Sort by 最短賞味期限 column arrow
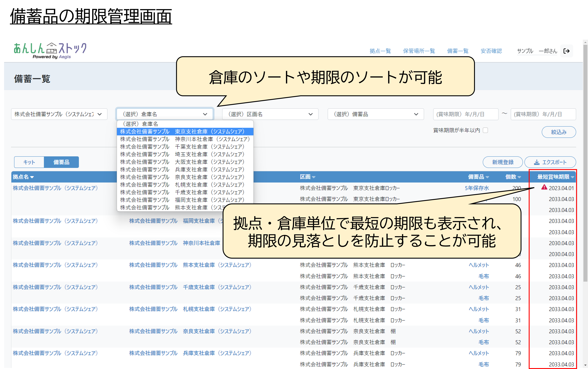The image size is (588, 369). (572, 177)
